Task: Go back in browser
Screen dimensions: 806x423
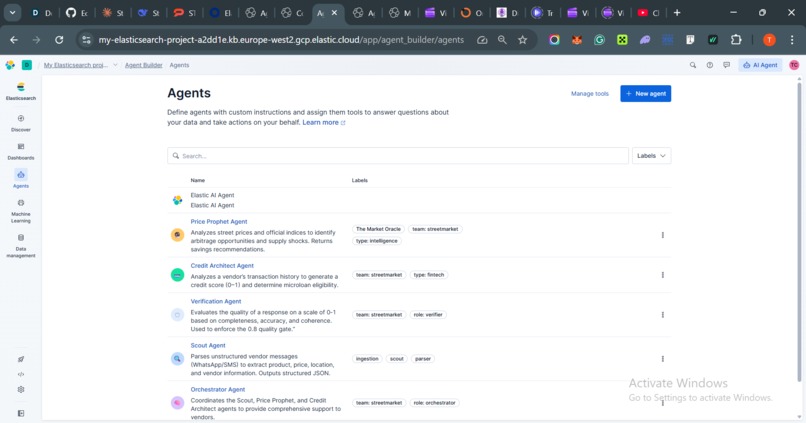Action: 14,40
